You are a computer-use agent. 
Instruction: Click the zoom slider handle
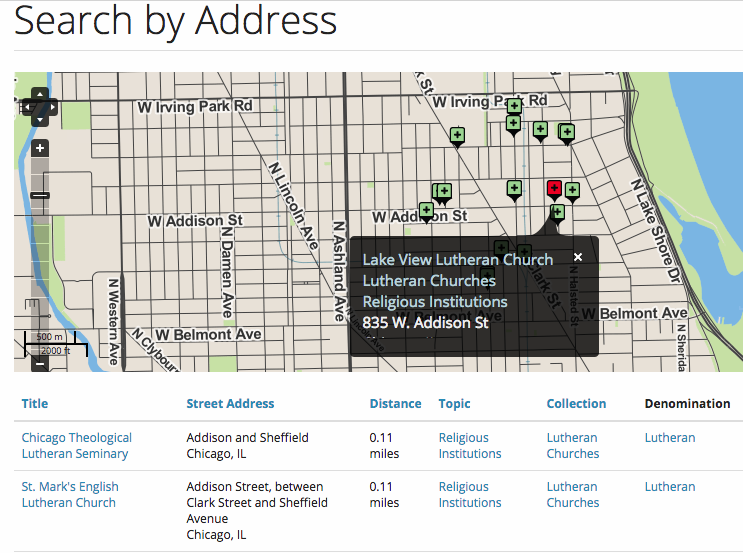tap(40, 195)
